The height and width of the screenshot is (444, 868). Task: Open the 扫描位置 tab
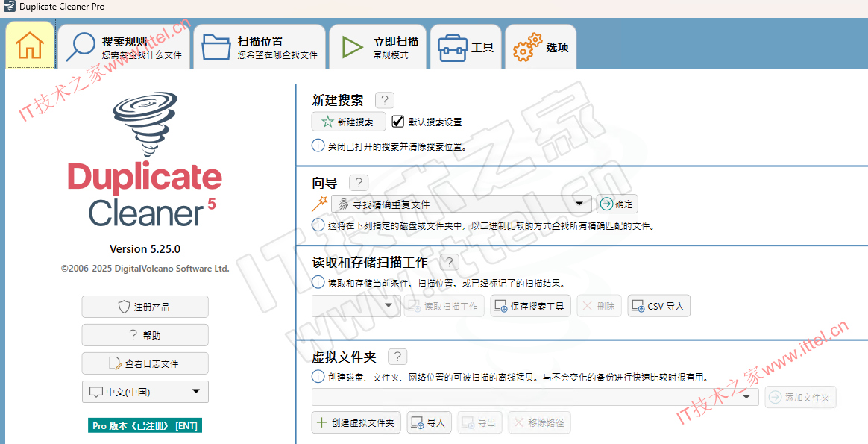click(x=259, y=47)
